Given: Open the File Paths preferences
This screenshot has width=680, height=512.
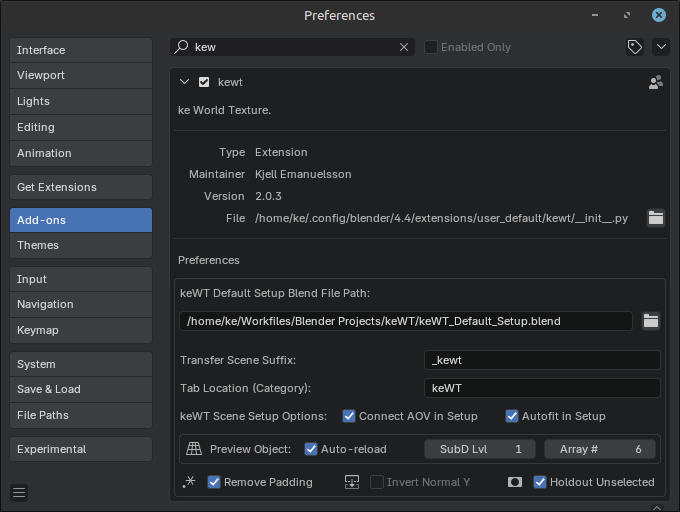Looking at the screenshot, I should 81,415.
